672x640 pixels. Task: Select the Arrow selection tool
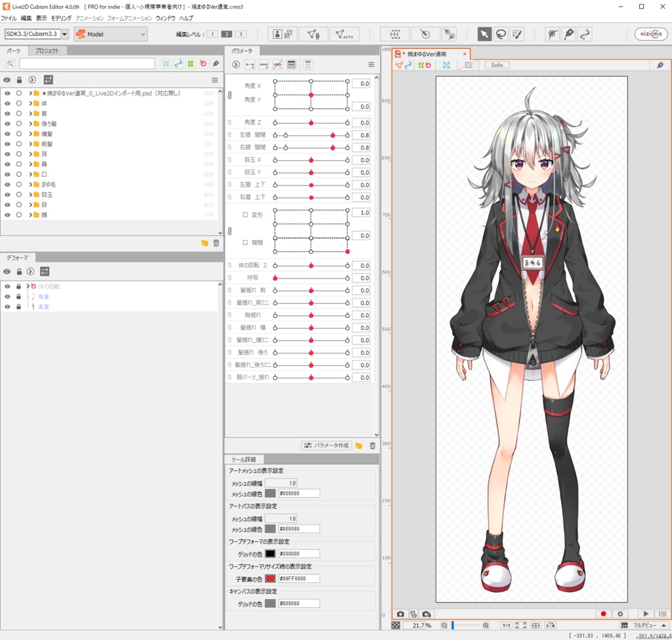click(x=484, y=34)
